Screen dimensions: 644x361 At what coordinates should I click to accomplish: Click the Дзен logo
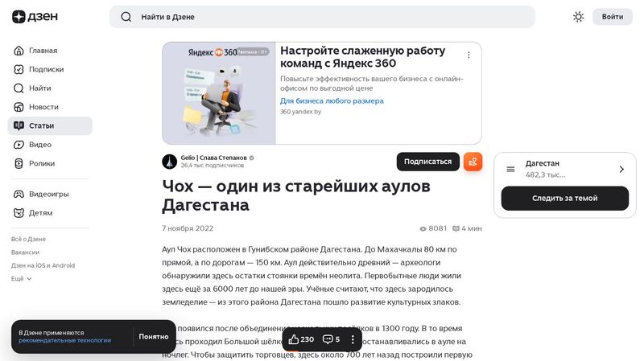[x=35, y=17]
